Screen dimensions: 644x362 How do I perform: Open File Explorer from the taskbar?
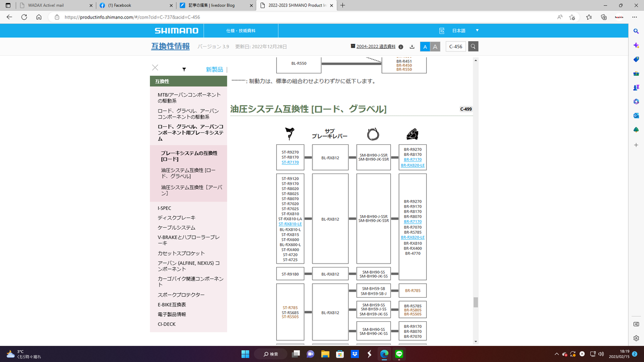pos(325,354)
